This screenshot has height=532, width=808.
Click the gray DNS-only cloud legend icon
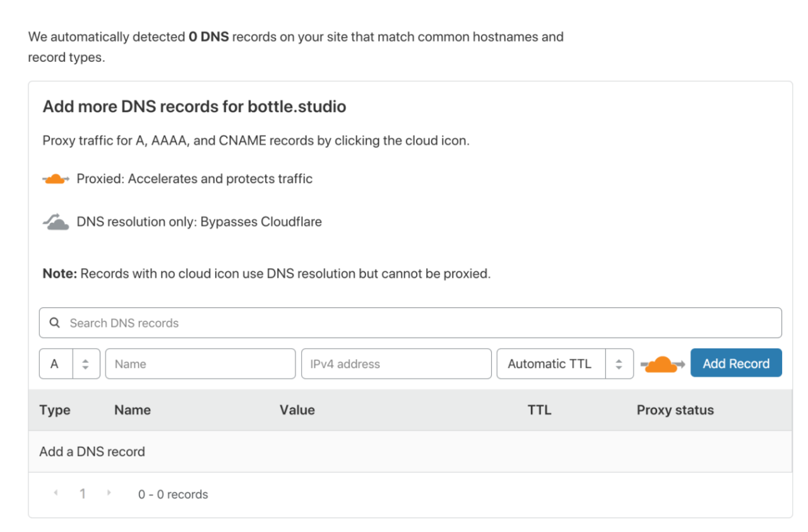56,222
